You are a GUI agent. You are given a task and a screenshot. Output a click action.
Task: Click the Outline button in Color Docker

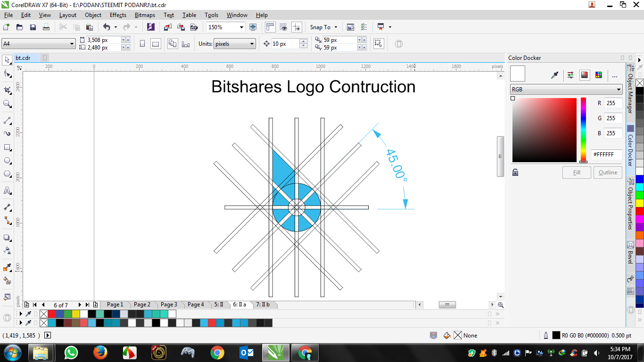(x=608, y=173)
